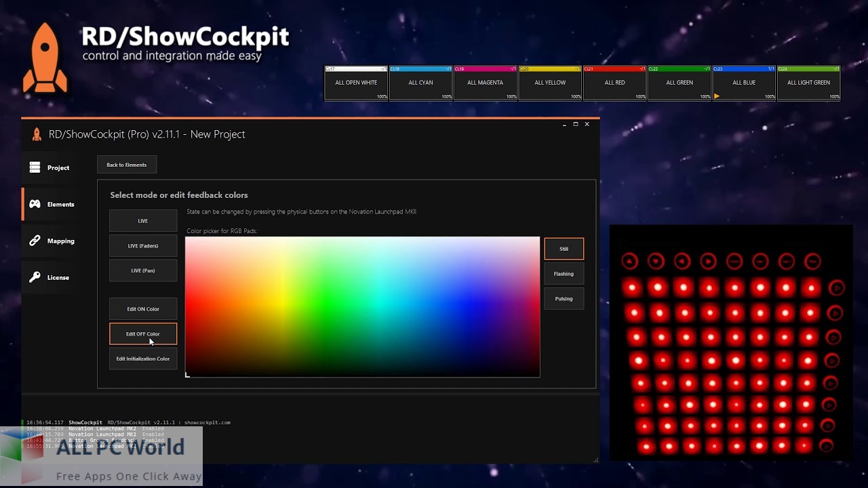
Task: Click the Mapping chain-link icon
Action: click(35, 241)
